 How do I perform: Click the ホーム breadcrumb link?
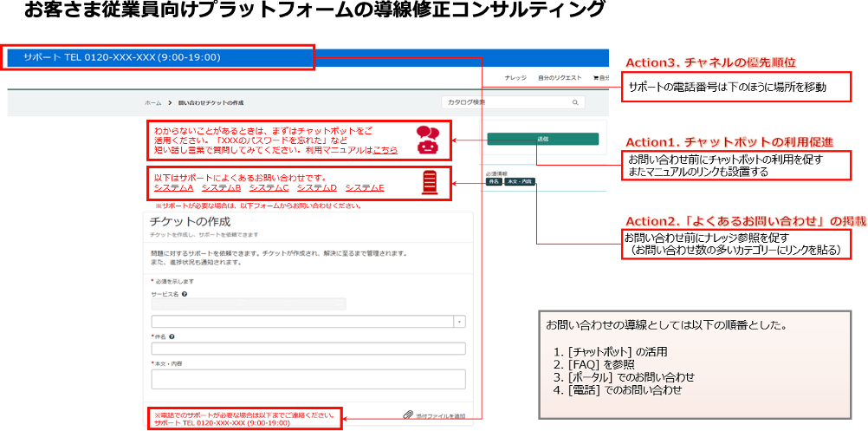[153, 103]
